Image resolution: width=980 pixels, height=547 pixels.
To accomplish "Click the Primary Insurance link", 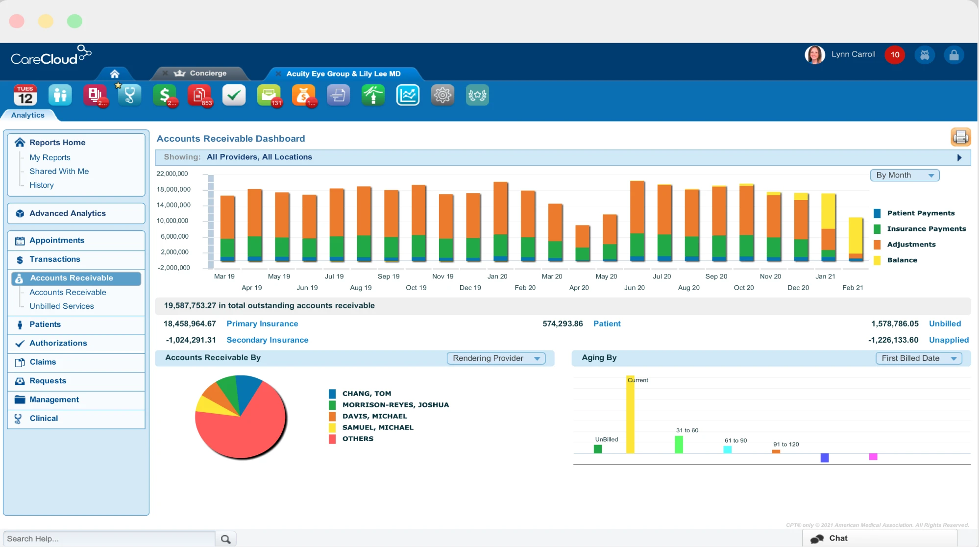I will (x=262, y=323).
